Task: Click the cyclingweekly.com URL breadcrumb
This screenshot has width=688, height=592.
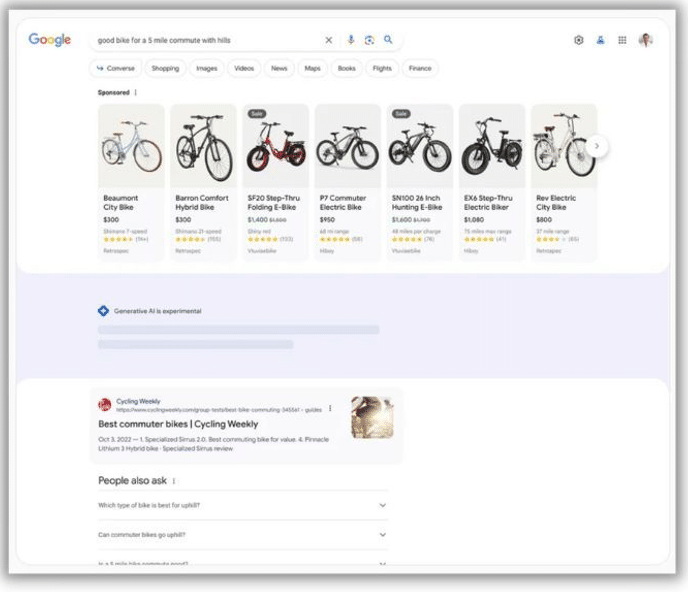Action: (x=219, y=409)
